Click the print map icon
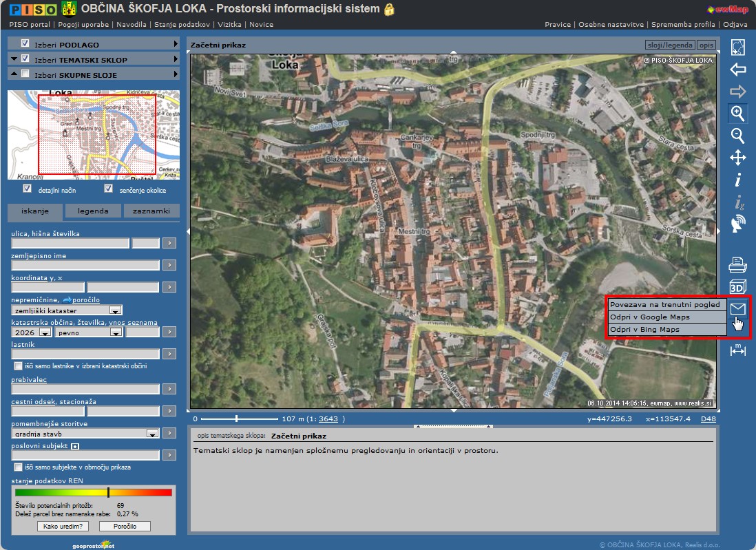This screenshot has height=550, width=756. click(737, 264)
